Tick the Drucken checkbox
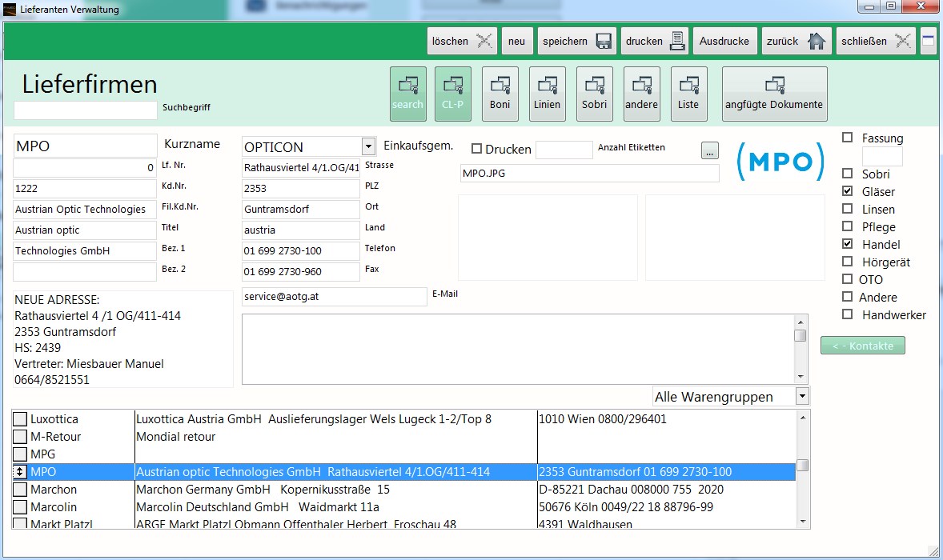The width and height of the screenshot is (943, 560). (x=477, y=149)
